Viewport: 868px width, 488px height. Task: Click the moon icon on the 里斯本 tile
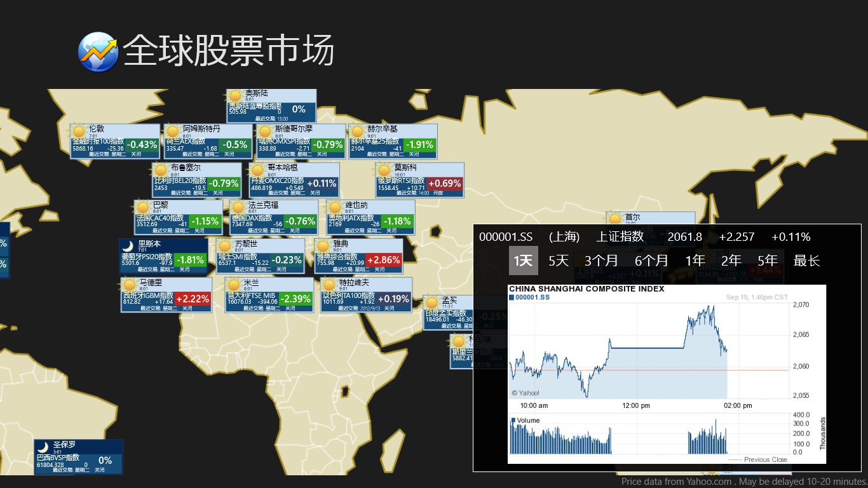[x=128, y=245]
